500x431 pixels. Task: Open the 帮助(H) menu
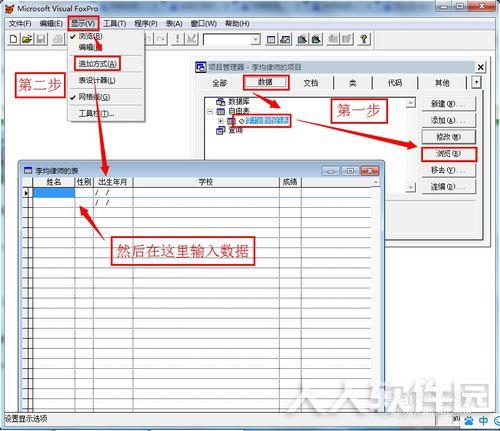(237, 24)
